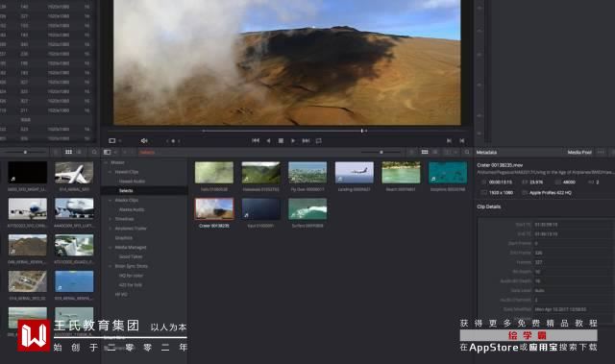Screen dimensions: 615x364
Task: Switch left browser to thumbnail grid view
Action: [x=68, y=152]
